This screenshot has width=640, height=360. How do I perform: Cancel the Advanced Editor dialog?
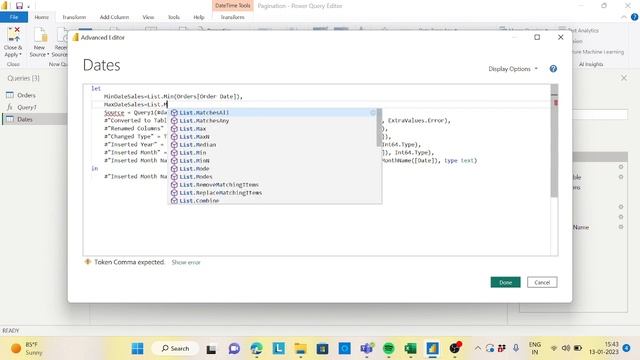coord(542,282)
